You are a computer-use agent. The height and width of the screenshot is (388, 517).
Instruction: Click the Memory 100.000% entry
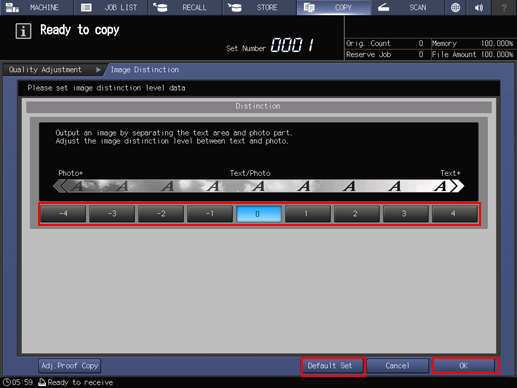pyautogui.click(x=472, y=43)
